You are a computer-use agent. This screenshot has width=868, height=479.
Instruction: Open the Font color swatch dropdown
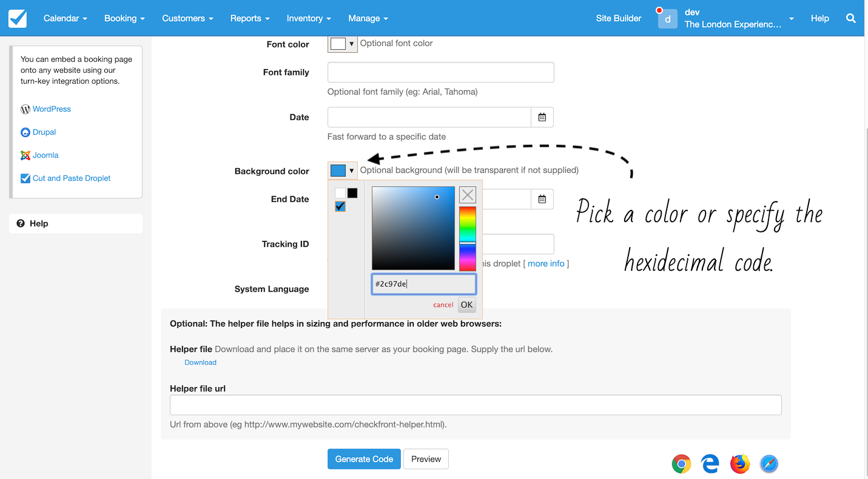click(343, 44)
